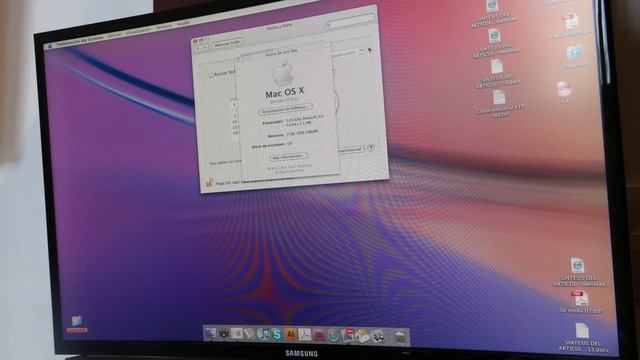640x360 pixels.
Task: Select the red-labeled folder on desktop left
Action: [x=77, y=324]
